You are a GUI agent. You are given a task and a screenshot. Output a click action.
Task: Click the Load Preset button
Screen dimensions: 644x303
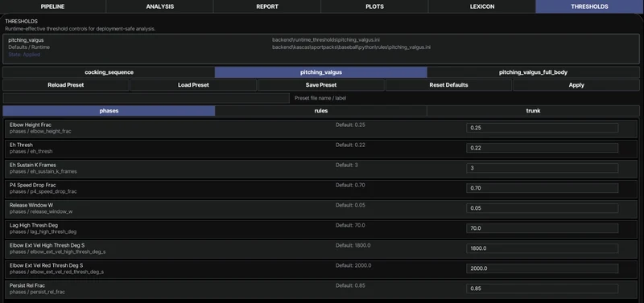[193, 85]
